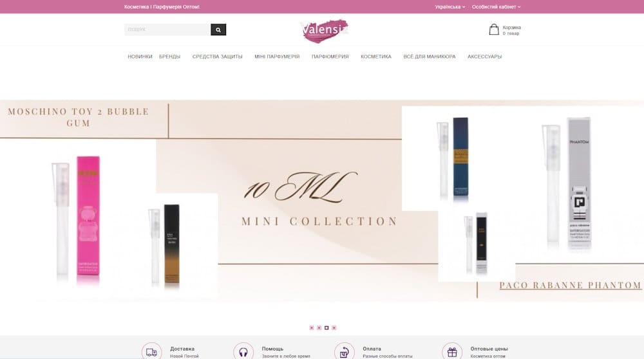
Task: Select the second carousel slide dot
Action: click(x=319, y=328)
